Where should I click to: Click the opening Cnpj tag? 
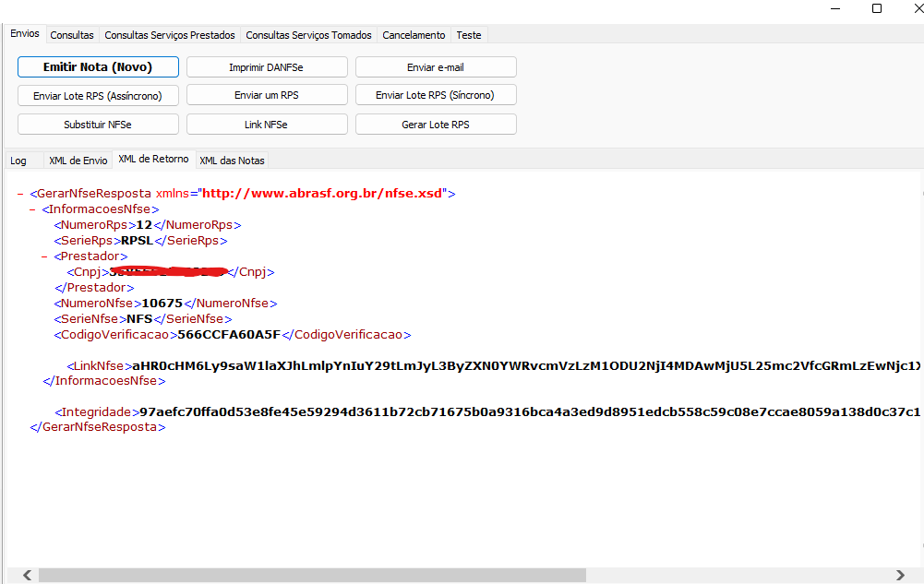pos(88,272)
